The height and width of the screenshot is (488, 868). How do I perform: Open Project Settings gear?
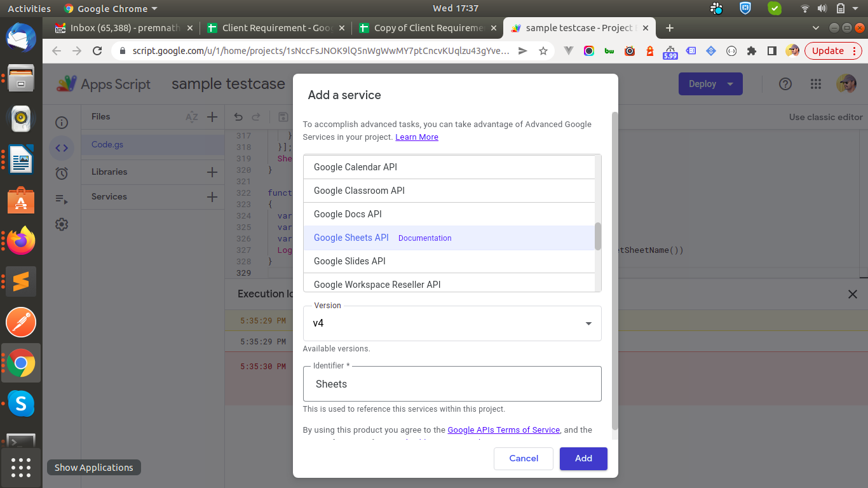click(x=62, y=224)
